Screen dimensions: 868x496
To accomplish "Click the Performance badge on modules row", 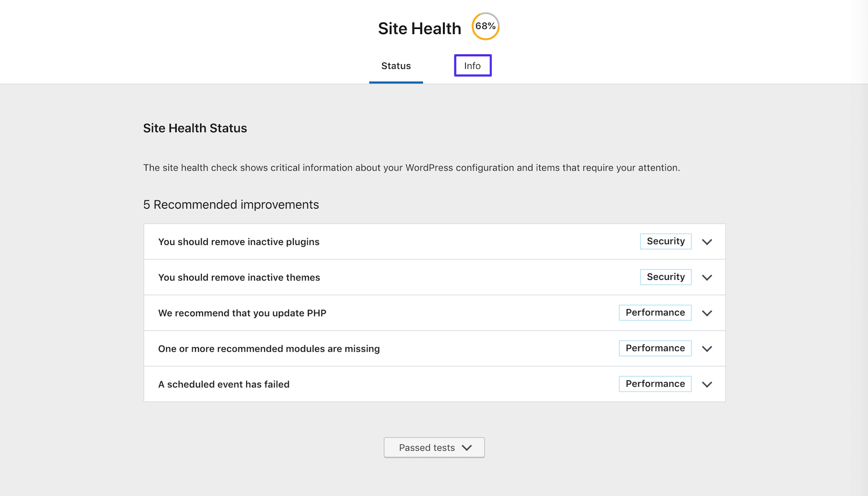I will tap(655, 348).
